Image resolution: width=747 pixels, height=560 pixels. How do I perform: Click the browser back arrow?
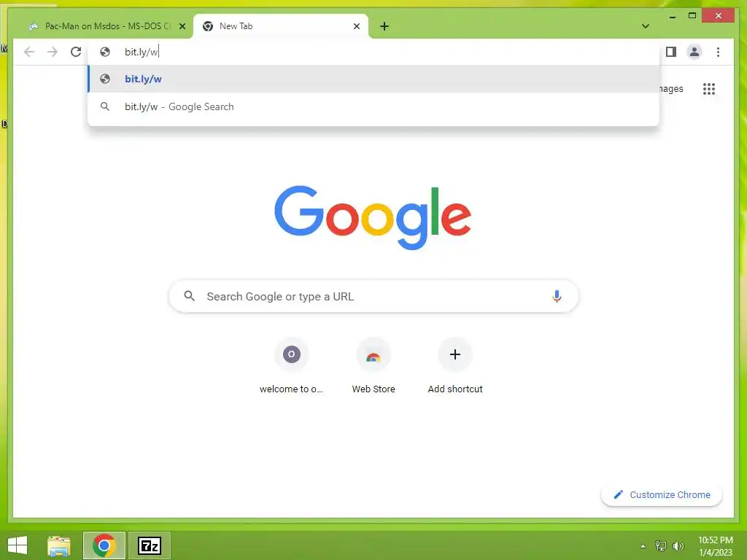29,52
